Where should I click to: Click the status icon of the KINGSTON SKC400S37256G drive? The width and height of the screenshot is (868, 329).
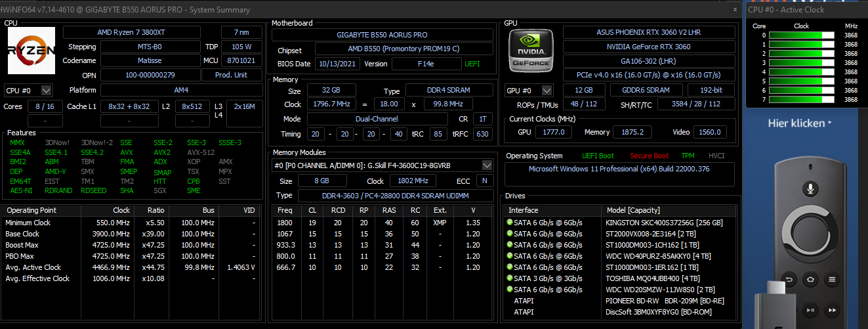510,223
